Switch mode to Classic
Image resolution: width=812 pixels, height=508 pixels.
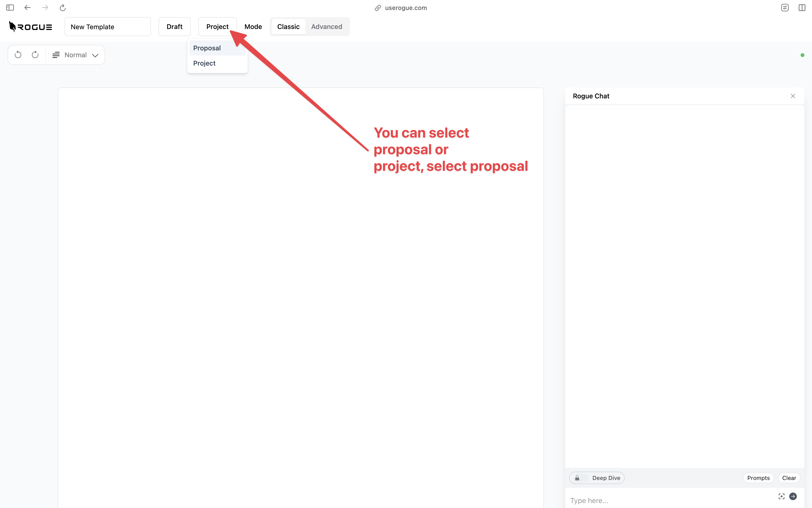(288, 27)
